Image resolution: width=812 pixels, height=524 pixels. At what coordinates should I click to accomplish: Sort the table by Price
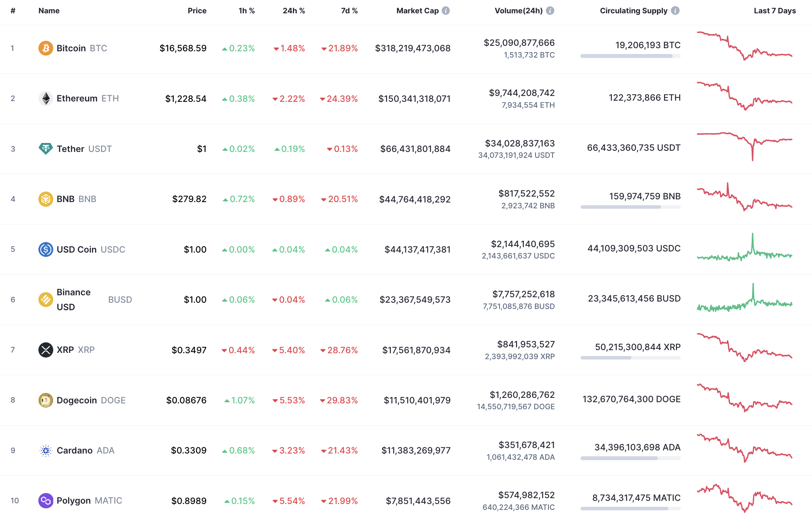click(197, 11)
